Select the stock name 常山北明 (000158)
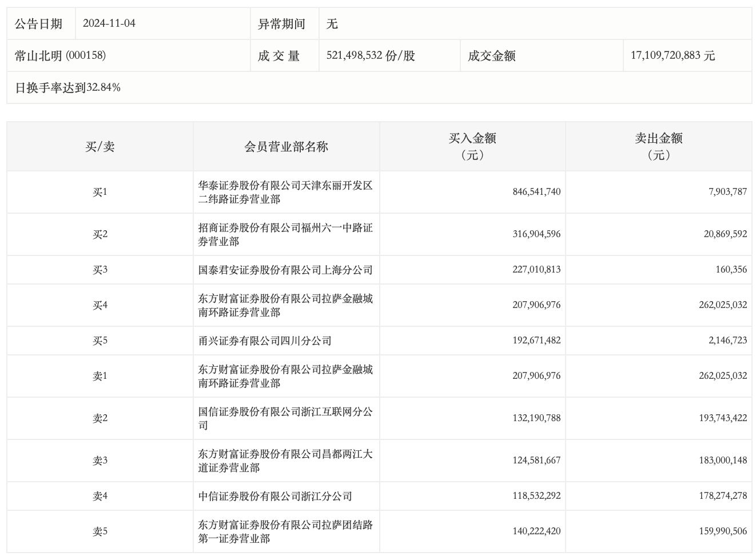This screenshot has height=560, width=756. (x=60, y=55)
